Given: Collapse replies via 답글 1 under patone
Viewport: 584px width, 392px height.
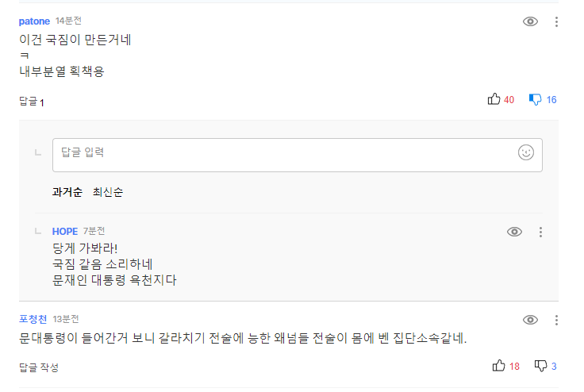Looking at the screenshot, I should [x=32, y=102].
